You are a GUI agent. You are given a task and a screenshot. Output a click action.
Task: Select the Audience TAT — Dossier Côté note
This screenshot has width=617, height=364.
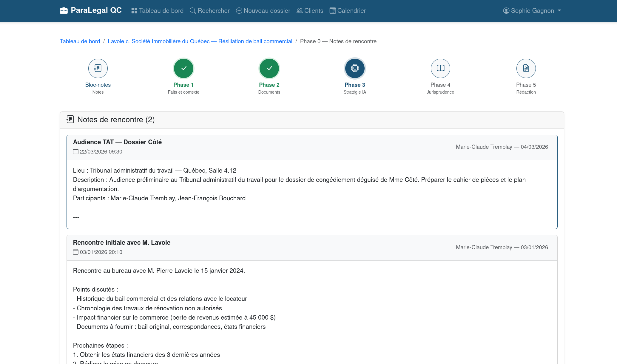point(117,142)
